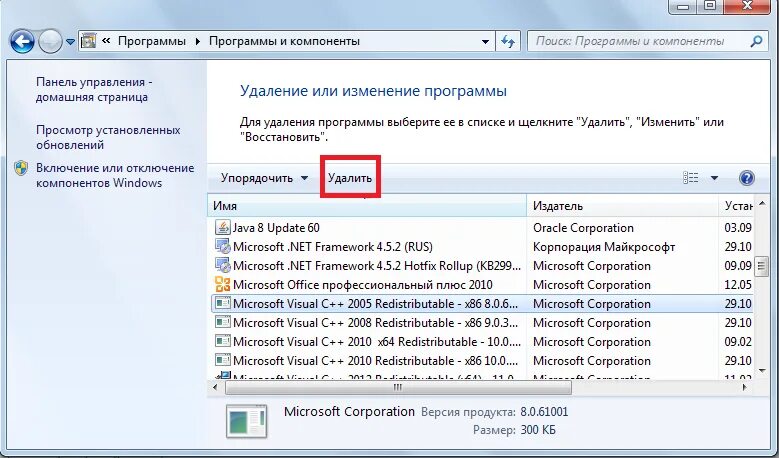The width and height of the screenshot is (779, 458).
Task: Click the program thumbnail in details pane
Action: coord(246,420)
